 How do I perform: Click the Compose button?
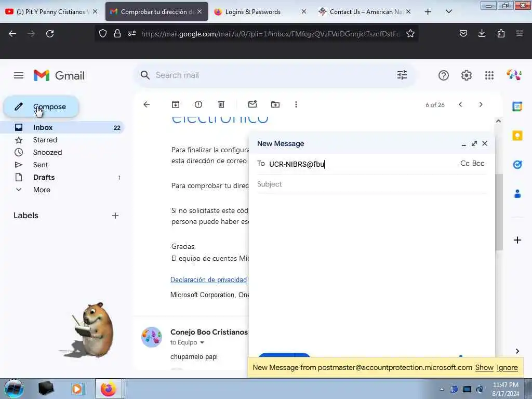41,107
